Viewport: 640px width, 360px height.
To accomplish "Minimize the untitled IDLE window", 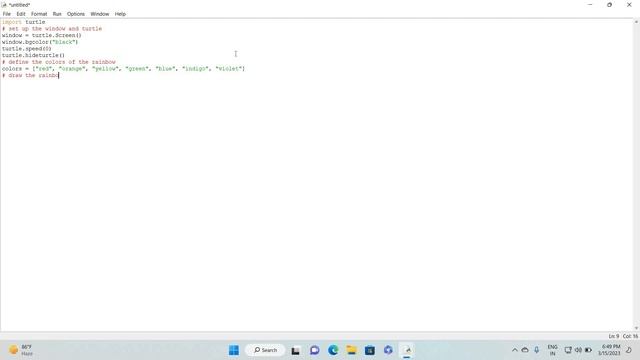I will pos(590,5).
